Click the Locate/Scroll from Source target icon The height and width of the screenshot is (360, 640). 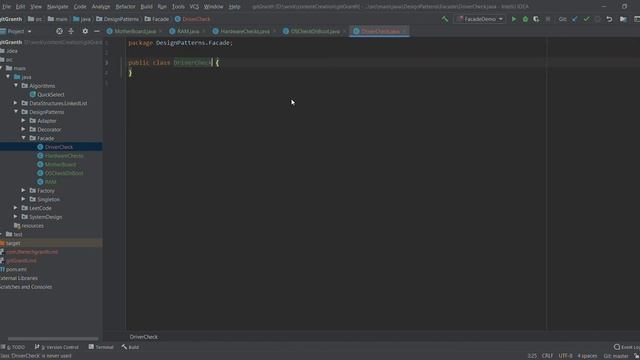59,31
